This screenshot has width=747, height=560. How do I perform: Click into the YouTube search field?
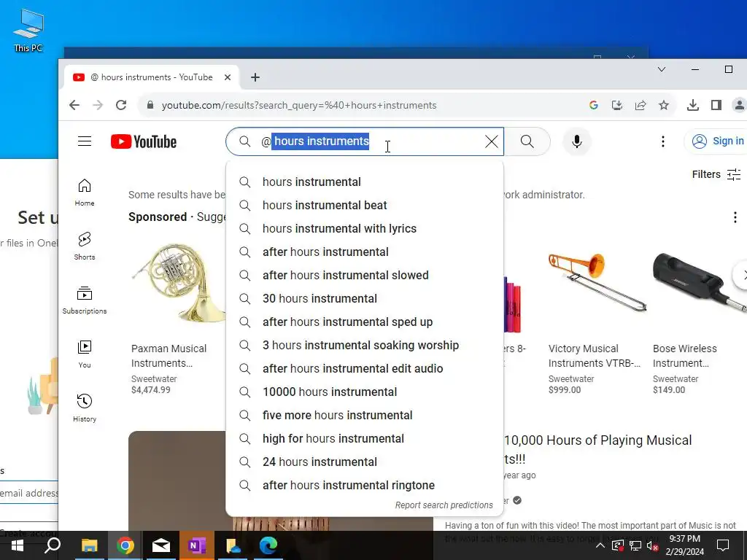[x=365, y=141]
